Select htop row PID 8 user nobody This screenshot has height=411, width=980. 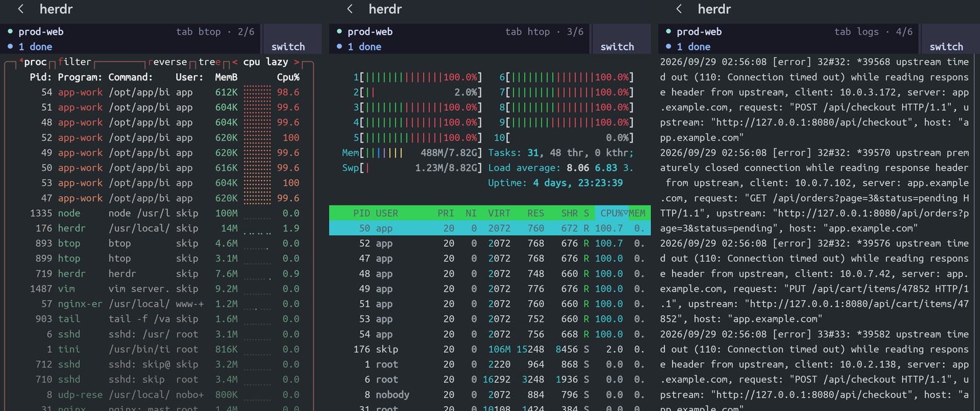(x=490, y=394)
